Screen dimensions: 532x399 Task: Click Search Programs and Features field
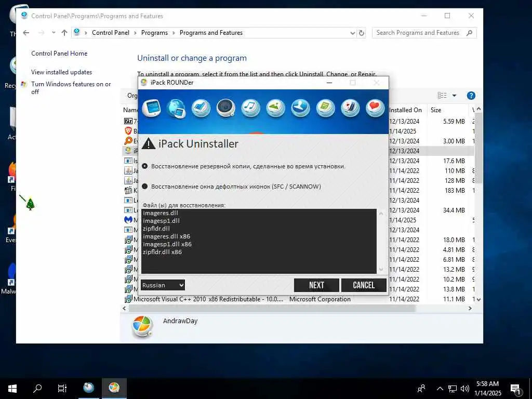pyautogui.click(x=424, y=33)
